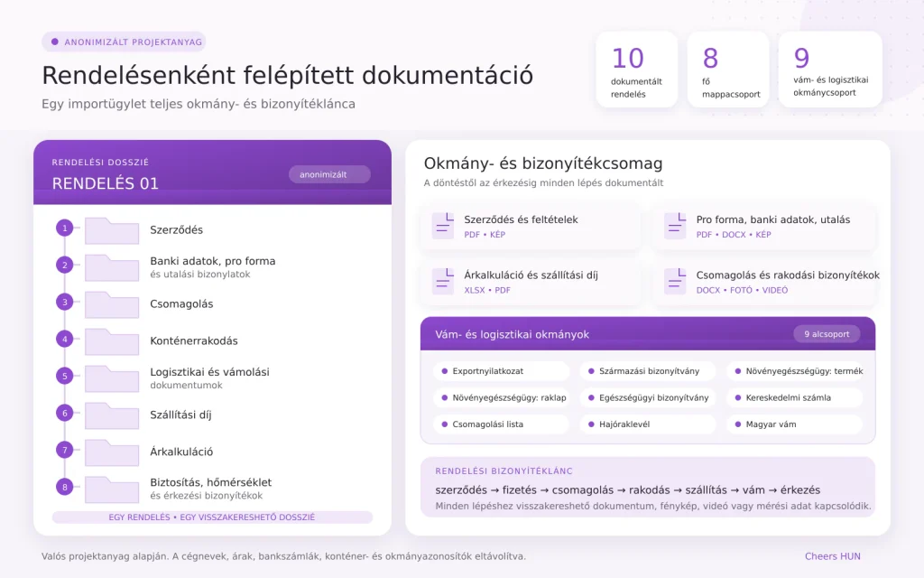
Task: Open the Banki adatok, pro forma folder icon
Action: point(112,267)
